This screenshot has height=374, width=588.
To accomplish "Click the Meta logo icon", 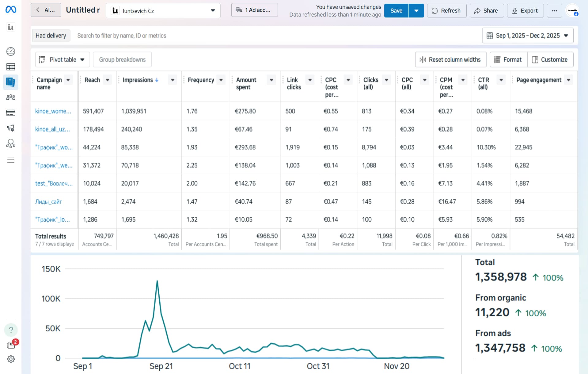I will click(x=11, y=10).
